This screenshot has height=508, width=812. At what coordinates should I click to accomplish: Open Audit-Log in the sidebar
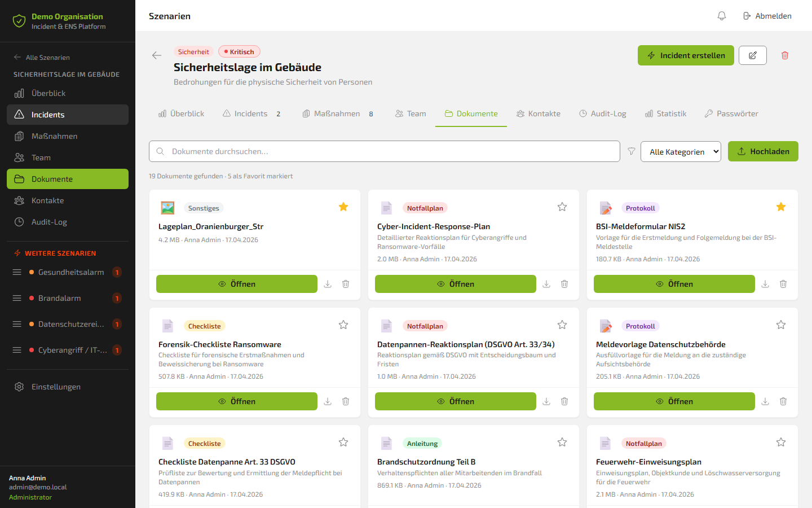tap(68, 222)
